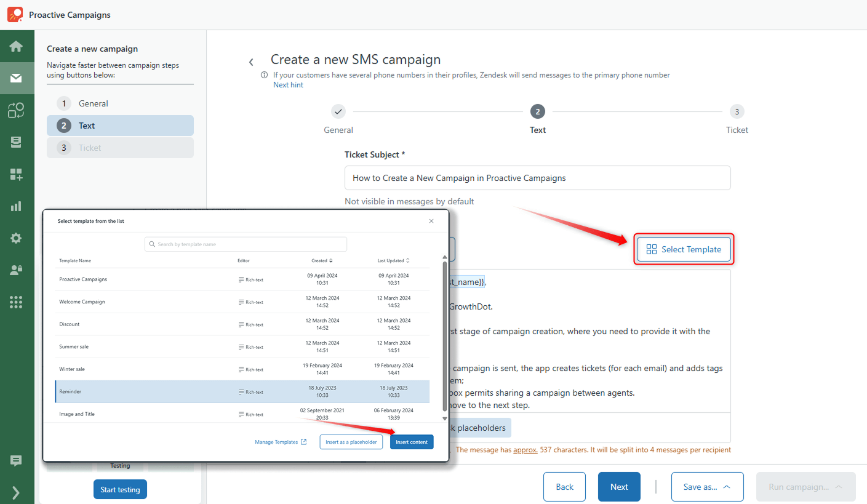Image resolution: width=867 pixels, height=504 pixels.
Task: Click the Manage Templates link
Action: tap(276, 442)
